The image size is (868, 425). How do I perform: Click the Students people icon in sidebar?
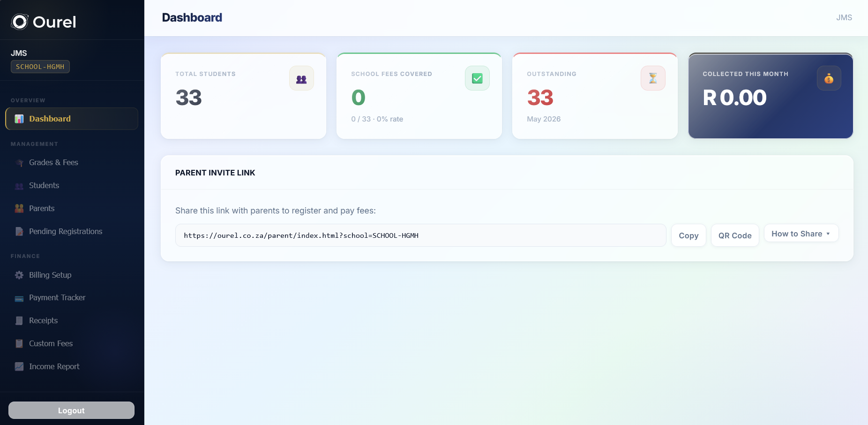[x=19, y=185]
